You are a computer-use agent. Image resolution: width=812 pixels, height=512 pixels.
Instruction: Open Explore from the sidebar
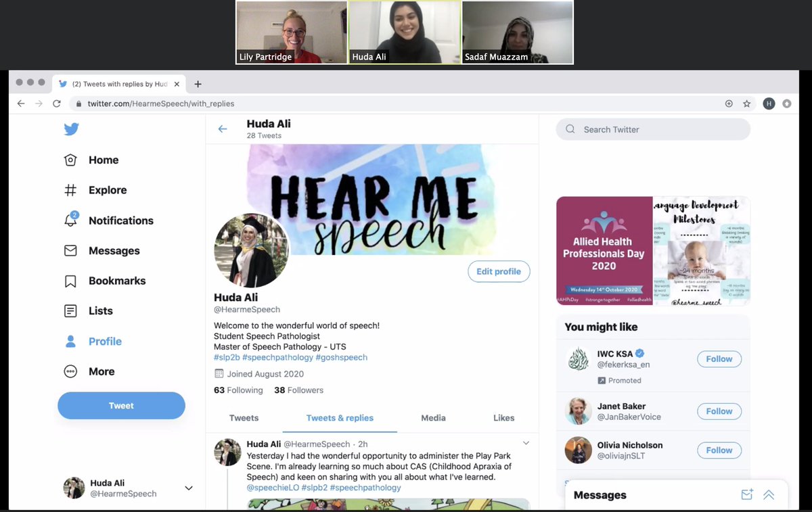(x=95, y=190)
